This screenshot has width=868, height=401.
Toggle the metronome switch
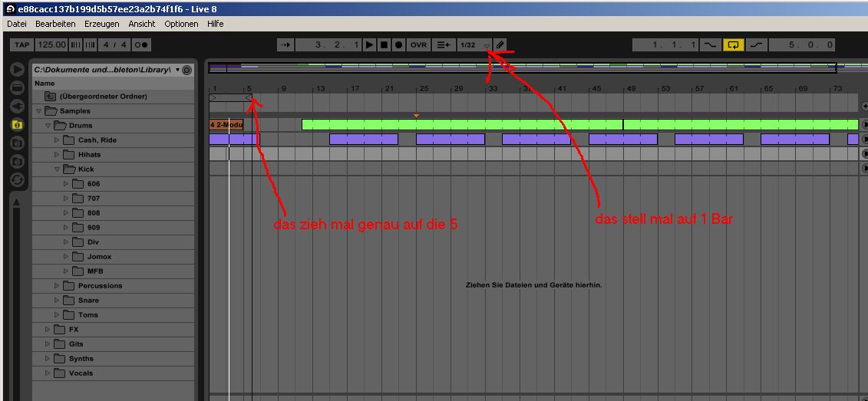142,44
